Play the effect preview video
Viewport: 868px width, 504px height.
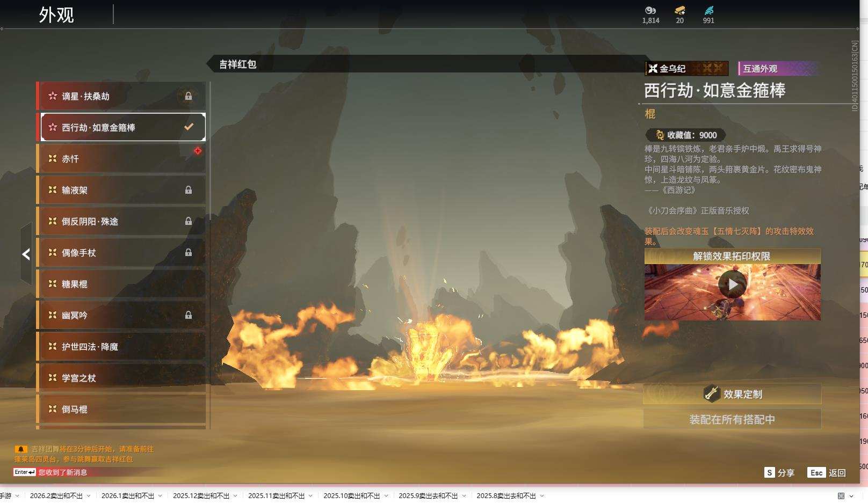[732, 284]
